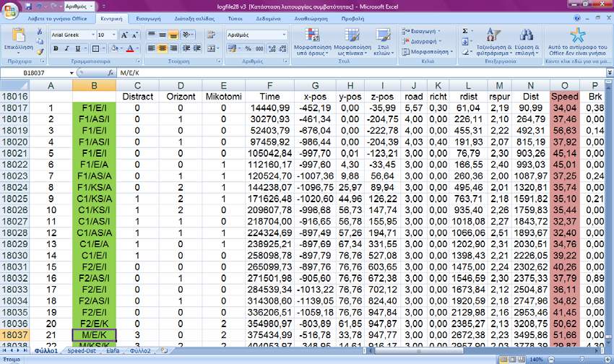This screenshot has height=364, width=614.
Task: Increase font size with the large A icon
Action: (x=124, y=35)
